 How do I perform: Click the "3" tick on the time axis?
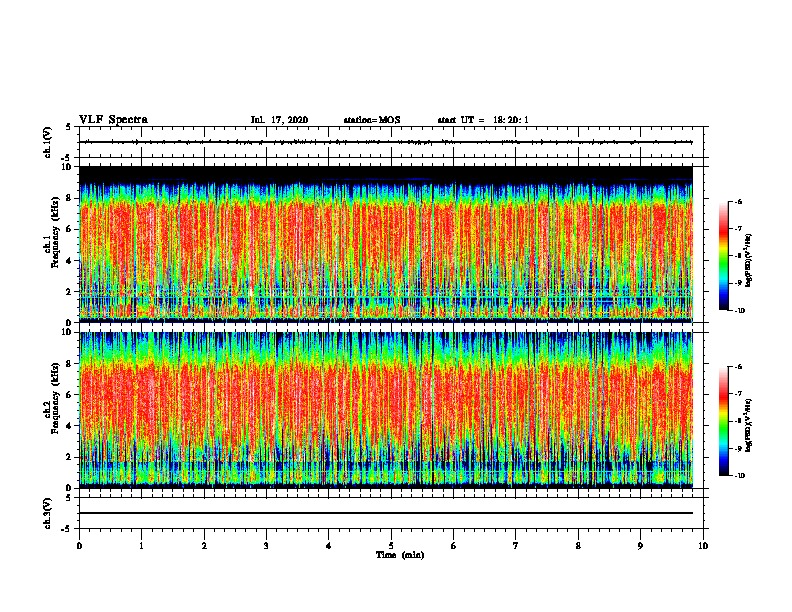click(266, 546)
